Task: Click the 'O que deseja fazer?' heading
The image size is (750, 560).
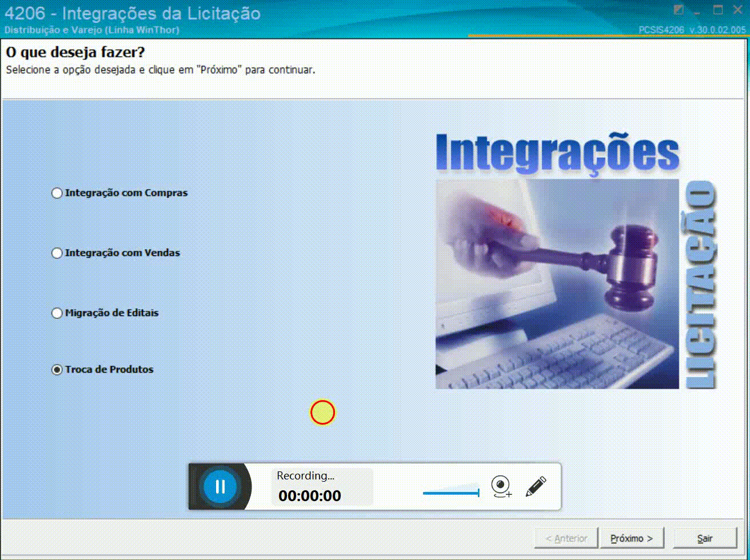Action: click(75, 53)
